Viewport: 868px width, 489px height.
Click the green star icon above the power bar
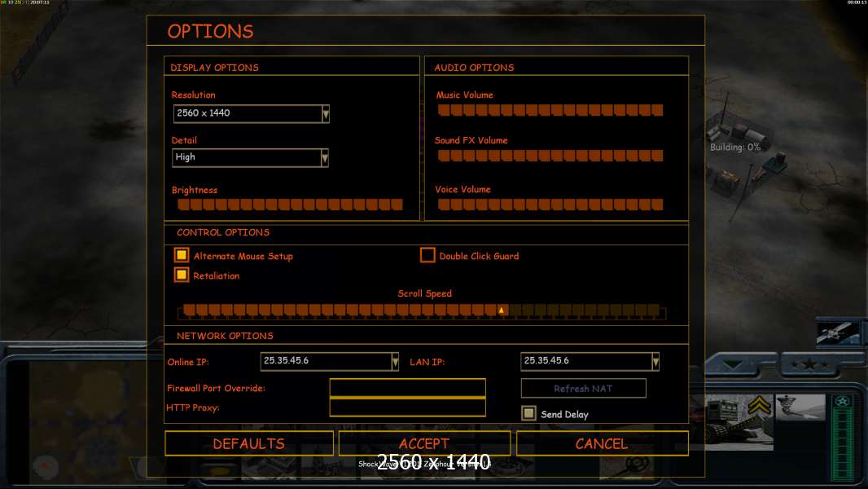843,402
